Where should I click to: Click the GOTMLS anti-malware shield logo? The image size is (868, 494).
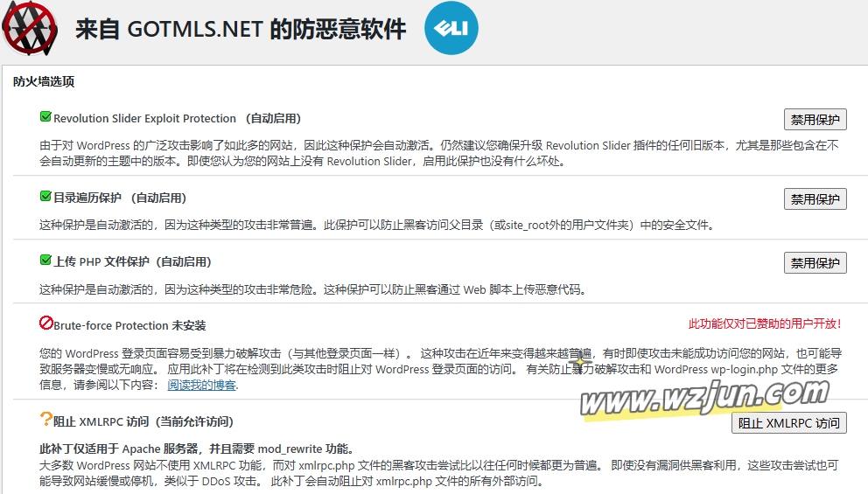30,28
